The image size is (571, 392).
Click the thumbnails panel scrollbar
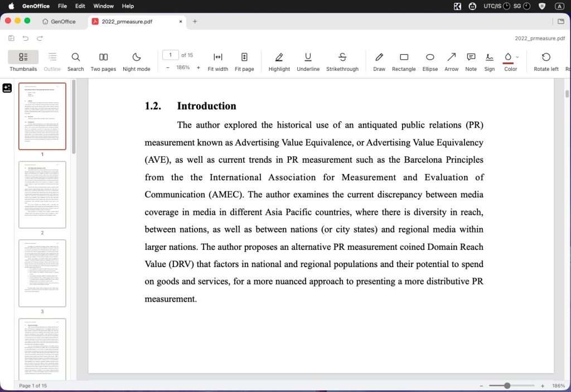tap(74, 117)
